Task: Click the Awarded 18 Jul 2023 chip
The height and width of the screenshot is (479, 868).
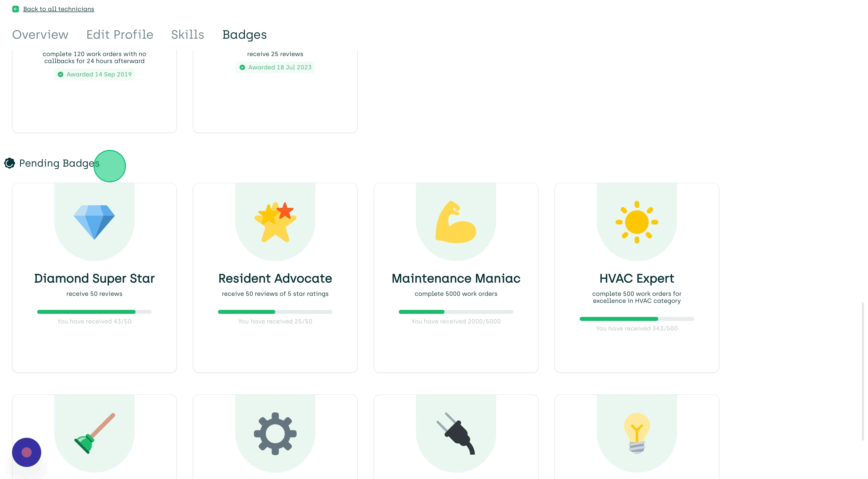Action: tap(275, 67)
